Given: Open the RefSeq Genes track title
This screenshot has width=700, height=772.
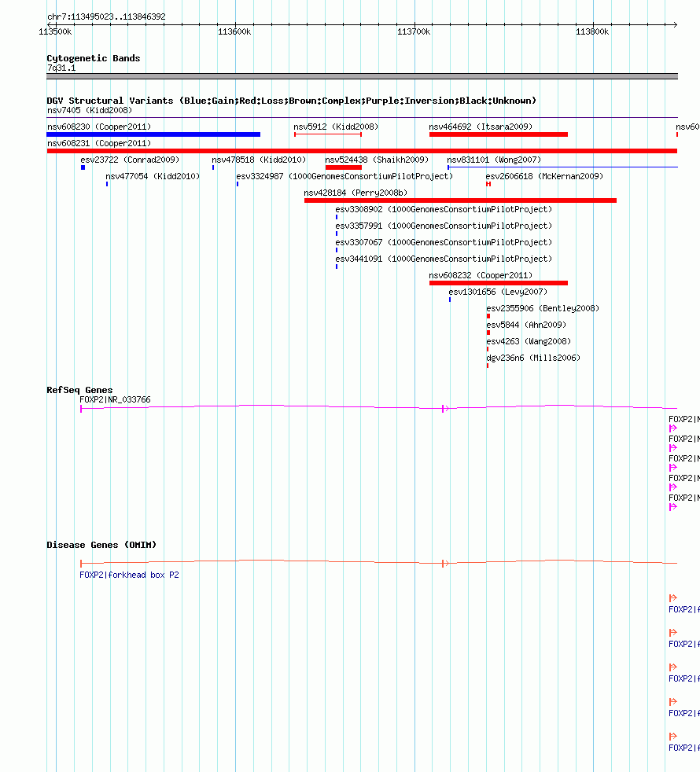Looking at the screenshot, I should pyautogui.click(x=79, y=390).
